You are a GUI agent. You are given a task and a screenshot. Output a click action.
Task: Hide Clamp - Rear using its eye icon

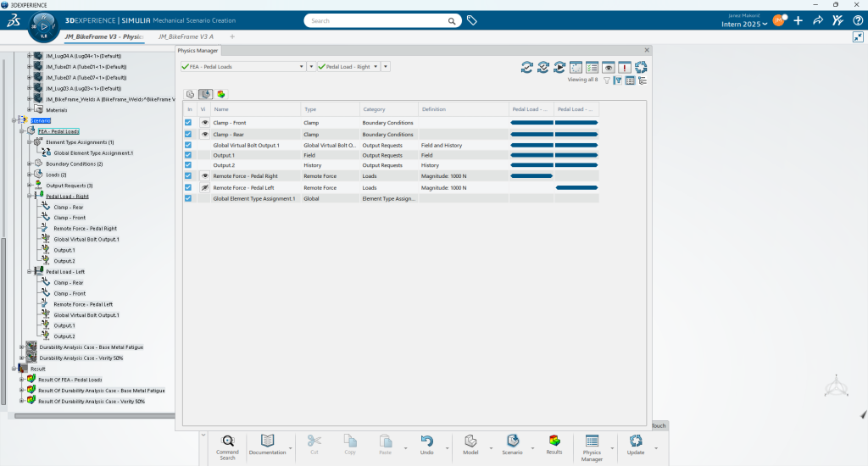(205, 134)
